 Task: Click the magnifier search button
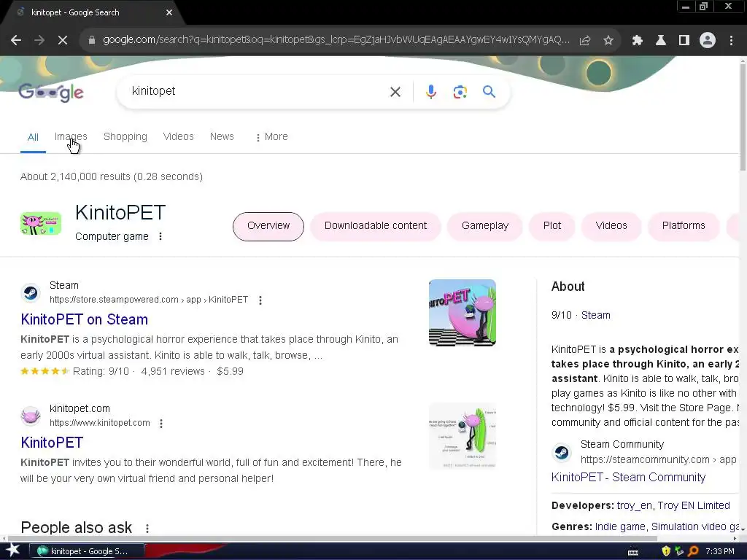489,91
